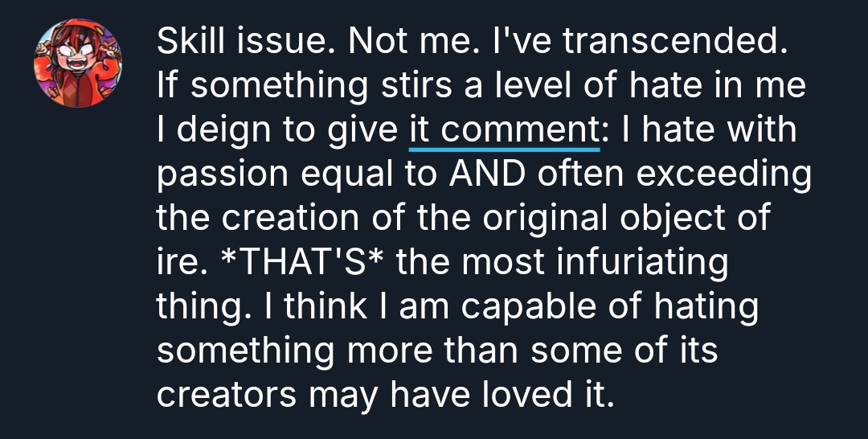Click the phrase "loved it." at the end
This screenshot has height=439, width=868.
[555, 392]
